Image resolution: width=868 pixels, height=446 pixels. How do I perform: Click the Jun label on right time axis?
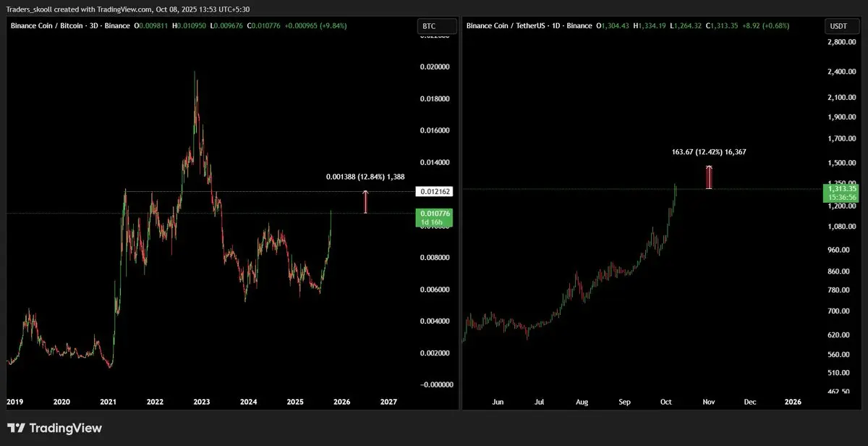pos(497,401)
